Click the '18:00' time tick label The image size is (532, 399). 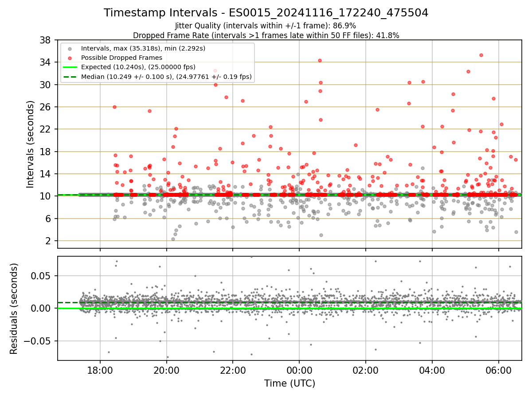[100, 371]
